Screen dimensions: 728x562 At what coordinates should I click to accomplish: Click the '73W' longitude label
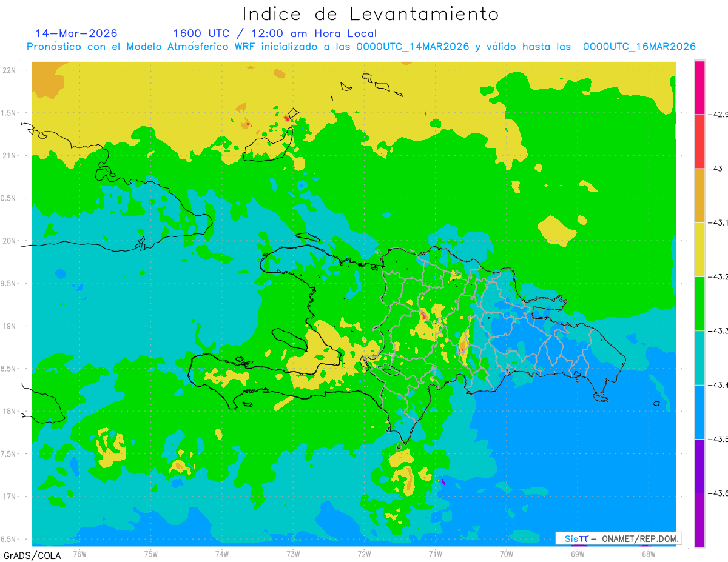point(293,553)
